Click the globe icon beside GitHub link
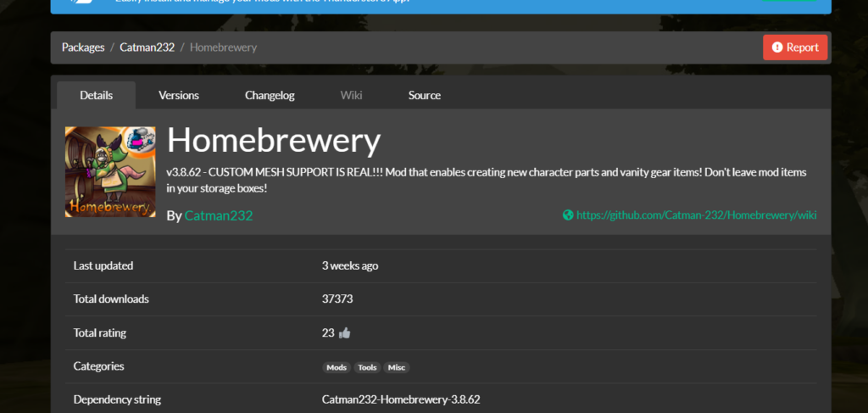The image size is (868, 413). [568, 215]
